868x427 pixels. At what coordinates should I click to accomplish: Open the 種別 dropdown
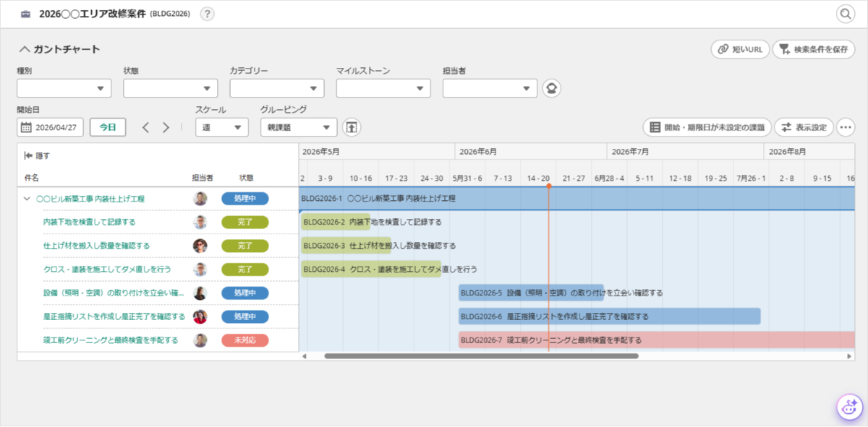(64, 88)
